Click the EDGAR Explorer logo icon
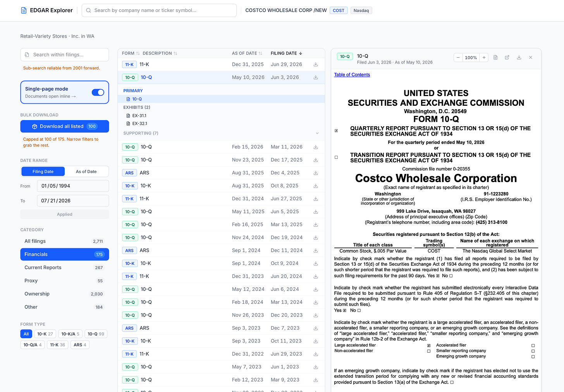 click(x=24, y=10)
